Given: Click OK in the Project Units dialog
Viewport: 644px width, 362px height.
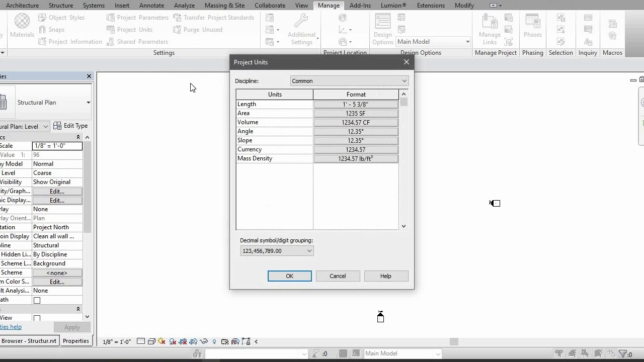Looking at the screenshot, I should (290, 276).
